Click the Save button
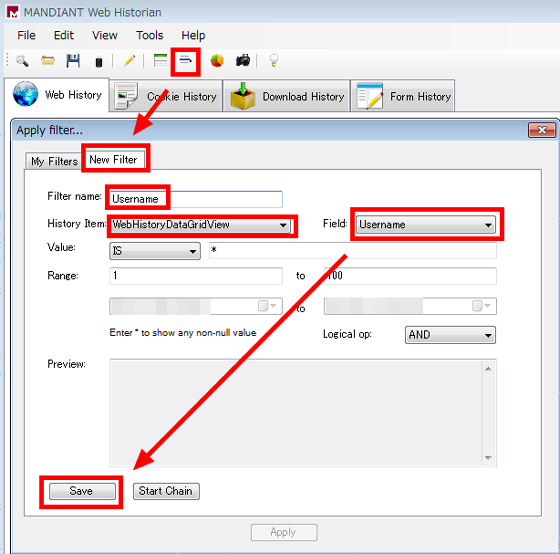This screenshot has height=554, width=560. [x=82, y=491]
